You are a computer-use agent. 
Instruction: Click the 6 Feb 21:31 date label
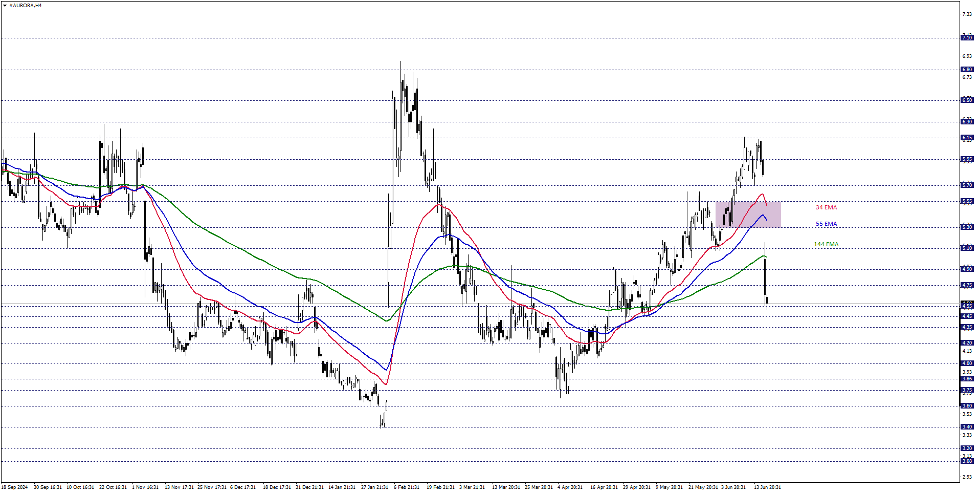(x=407, y=487)
